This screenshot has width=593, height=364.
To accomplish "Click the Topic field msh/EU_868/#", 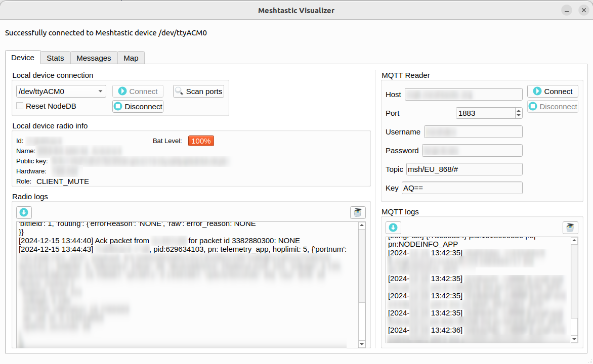I will (464, 169).
